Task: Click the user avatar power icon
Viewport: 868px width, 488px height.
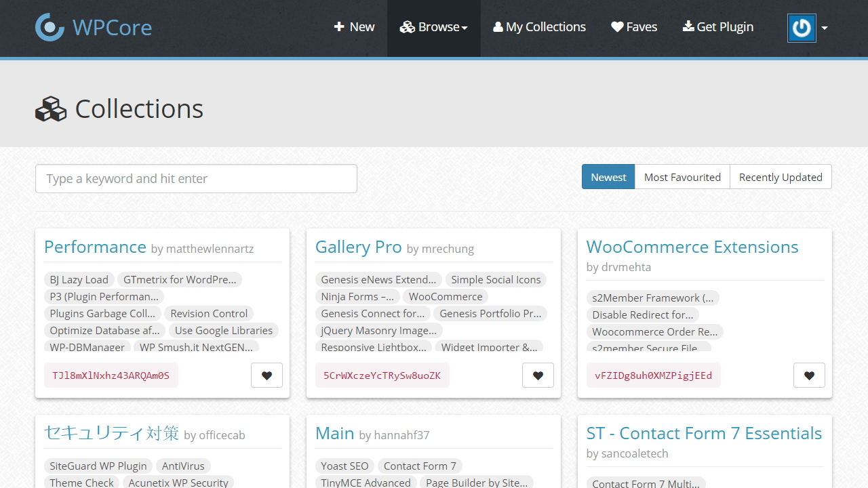Action: point(802,28)
